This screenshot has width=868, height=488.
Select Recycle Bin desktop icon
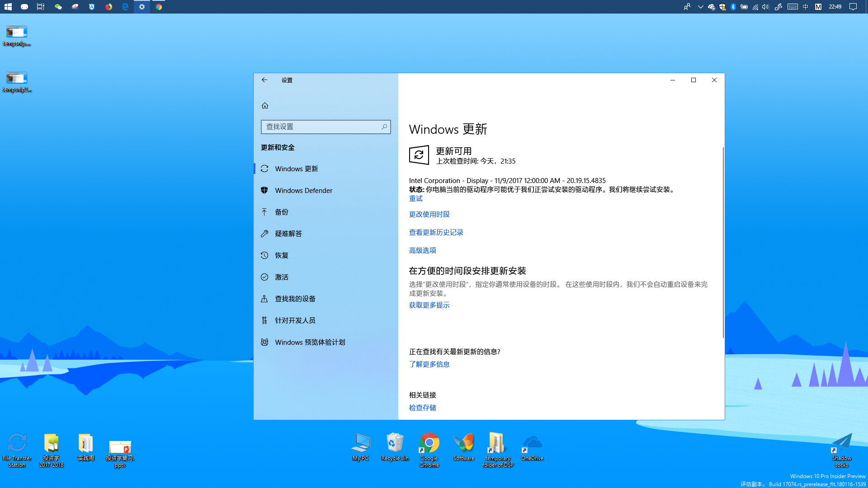coord(395,447)
